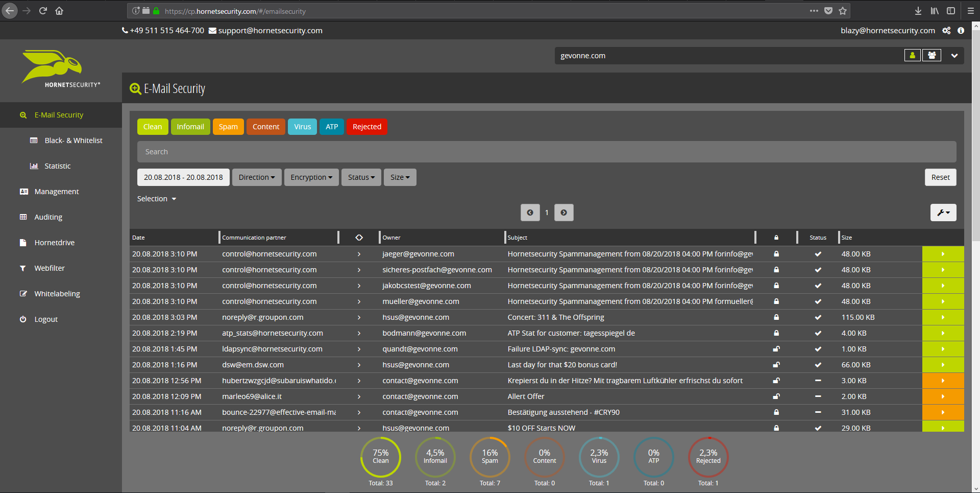Click the 20.08.2018 date range button

183,177
